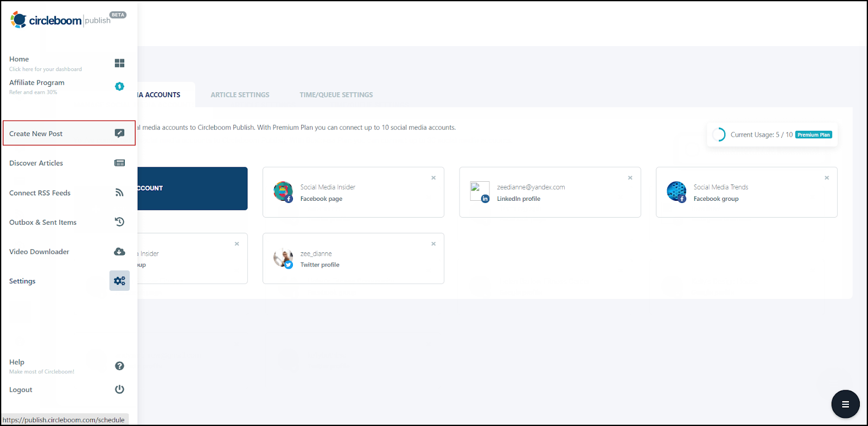Remove Social Media Insider Facebook page
Viewport: 868px width, 426px height.
433,178
